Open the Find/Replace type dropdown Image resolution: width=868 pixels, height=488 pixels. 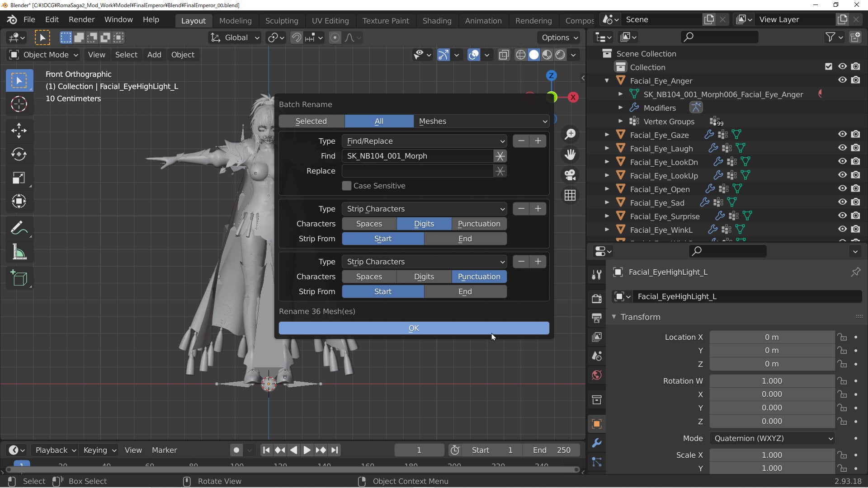point(424,141)
